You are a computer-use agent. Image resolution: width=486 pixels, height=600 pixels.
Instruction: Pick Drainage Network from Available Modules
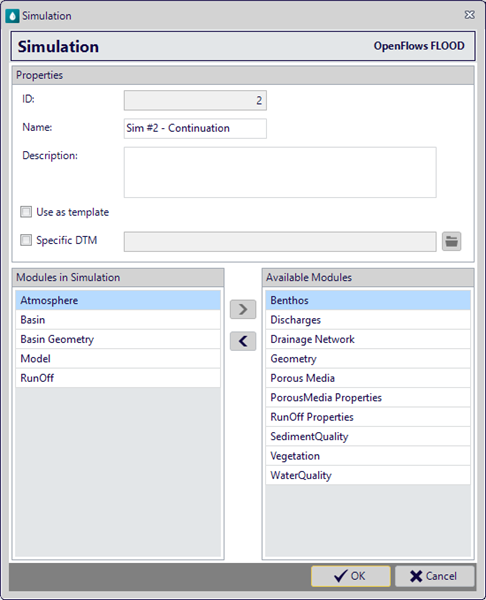click(368, 339)
